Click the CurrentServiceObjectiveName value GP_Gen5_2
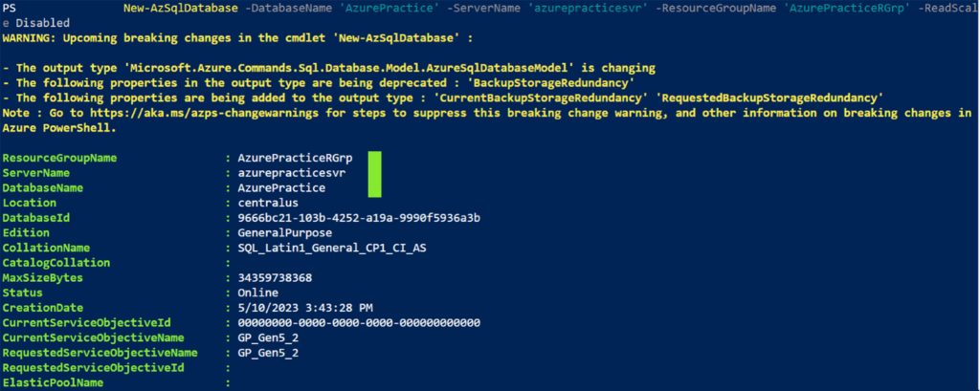The image size is (980, 391). coord(268,337)
